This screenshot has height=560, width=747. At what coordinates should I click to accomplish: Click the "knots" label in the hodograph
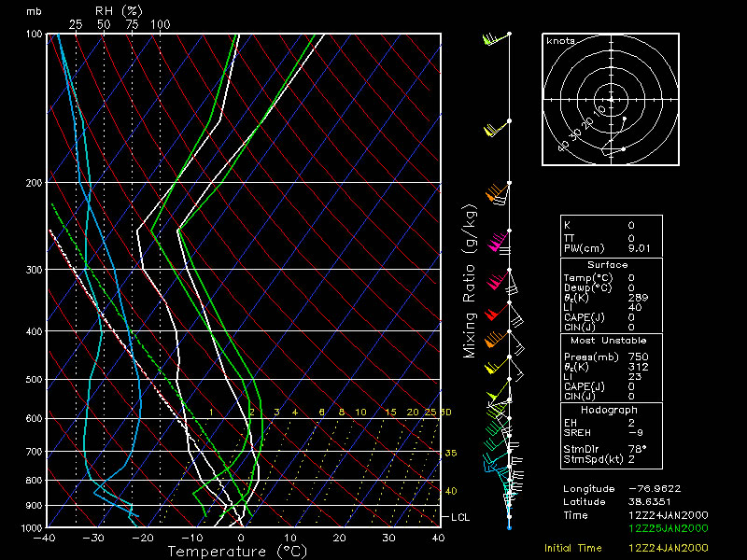pos(561,41)
